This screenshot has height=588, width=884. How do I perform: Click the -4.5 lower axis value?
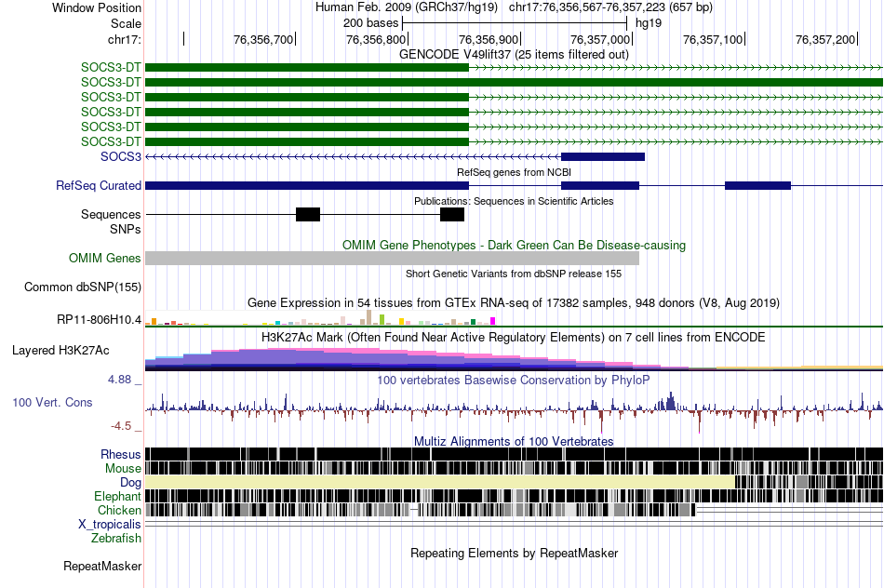tap(121, 425)
